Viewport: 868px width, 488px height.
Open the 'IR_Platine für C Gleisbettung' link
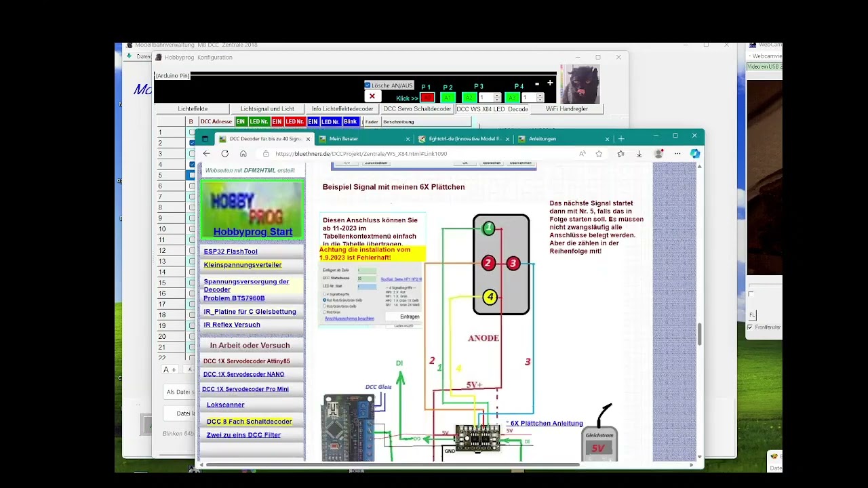pyautogui.click(x=250, y=312)
